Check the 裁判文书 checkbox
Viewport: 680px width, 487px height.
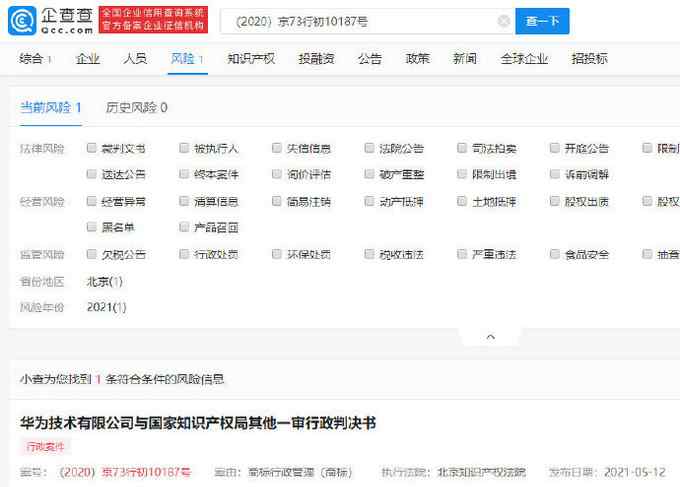(92, 148)
